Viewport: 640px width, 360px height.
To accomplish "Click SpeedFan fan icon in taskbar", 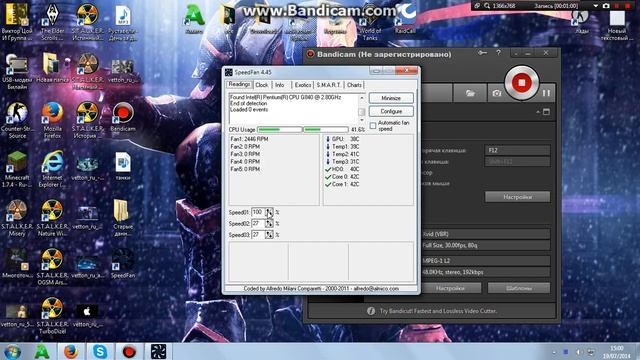I will 158,351.
